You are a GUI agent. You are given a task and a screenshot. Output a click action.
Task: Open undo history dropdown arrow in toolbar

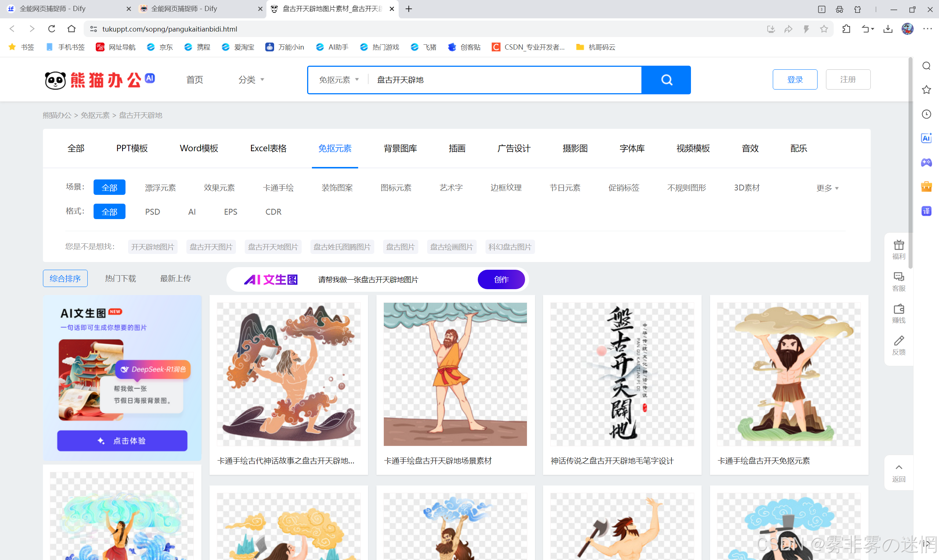[x=873, y=29]
